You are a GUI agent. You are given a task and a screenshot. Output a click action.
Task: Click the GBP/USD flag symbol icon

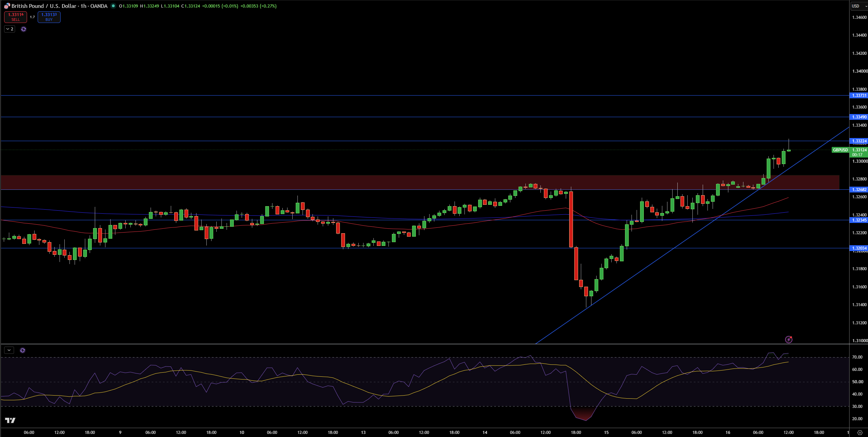pos(7,6)
